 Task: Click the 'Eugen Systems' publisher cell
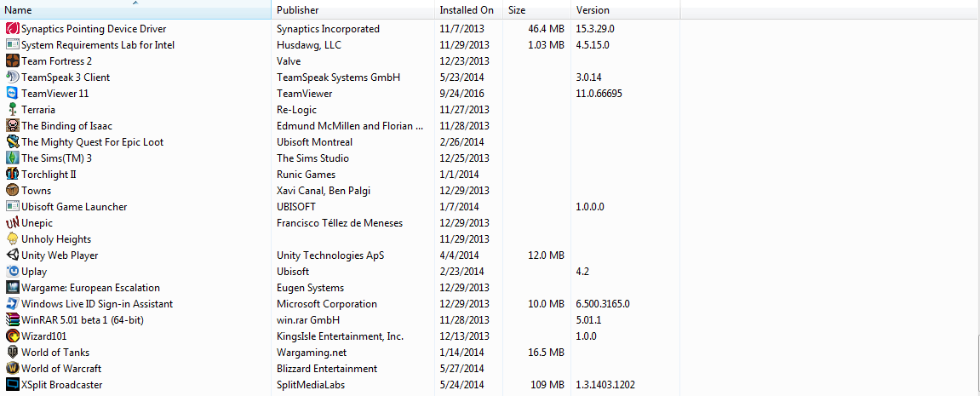pos(310,288)
